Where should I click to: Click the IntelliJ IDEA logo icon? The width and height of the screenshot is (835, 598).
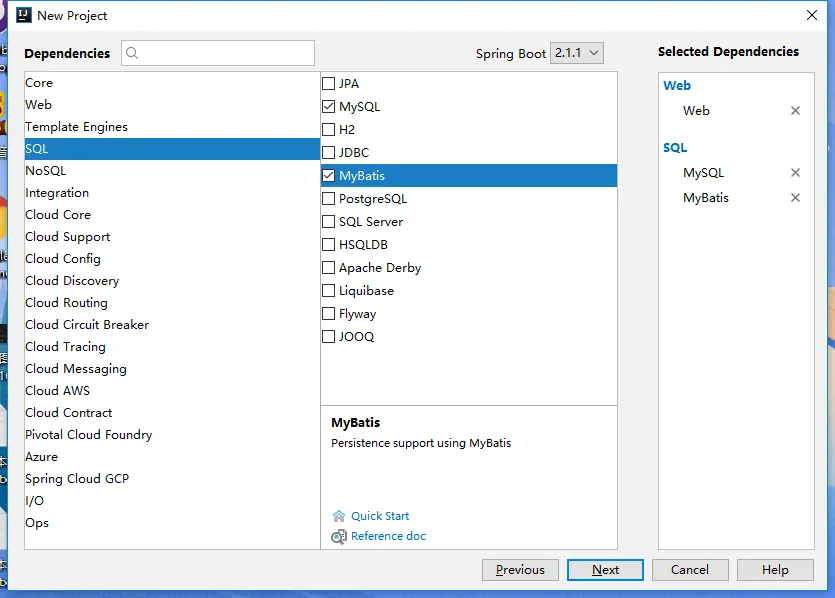[x=23, y=15]
